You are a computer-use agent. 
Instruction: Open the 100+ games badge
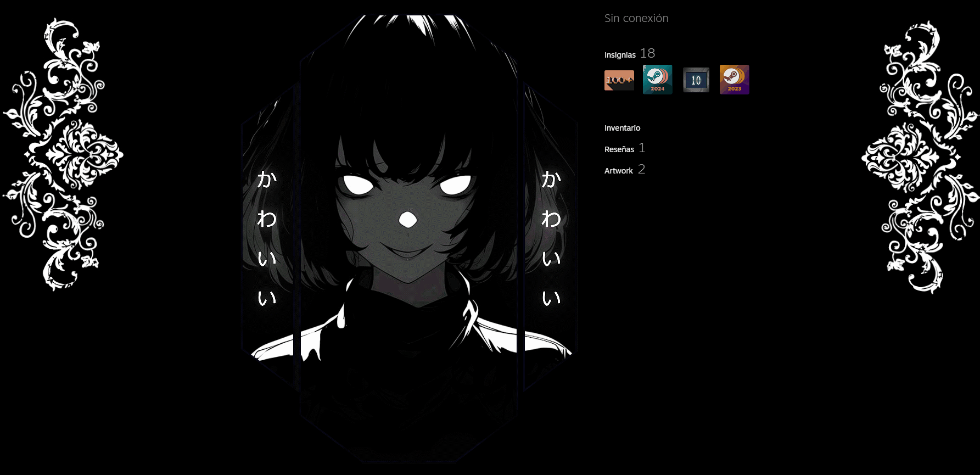click(619, 80)
